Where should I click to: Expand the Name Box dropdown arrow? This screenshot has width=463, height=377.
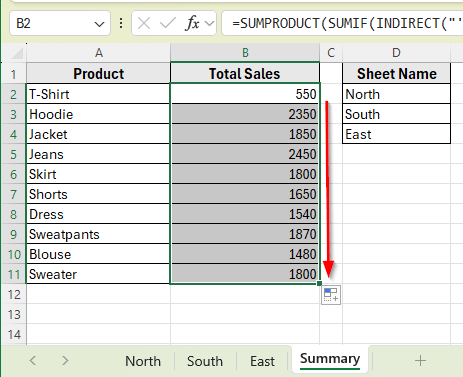(99, 24)
